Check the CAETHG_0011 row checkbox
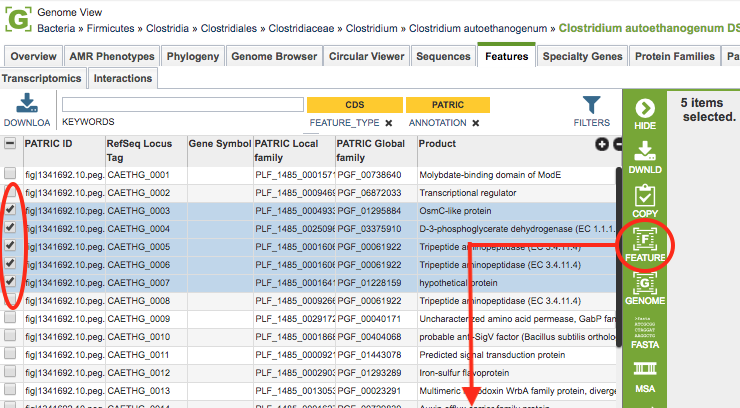740x408 pixels. (x=10, y=353)
